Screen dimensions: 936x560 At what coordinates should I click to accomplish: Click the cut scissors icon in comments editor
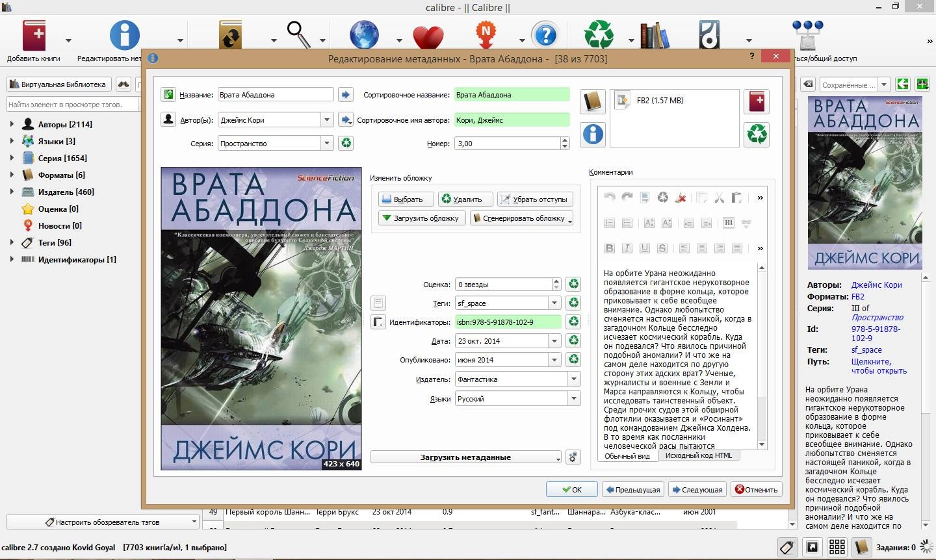pyautogui.click(x=720, y=197)
